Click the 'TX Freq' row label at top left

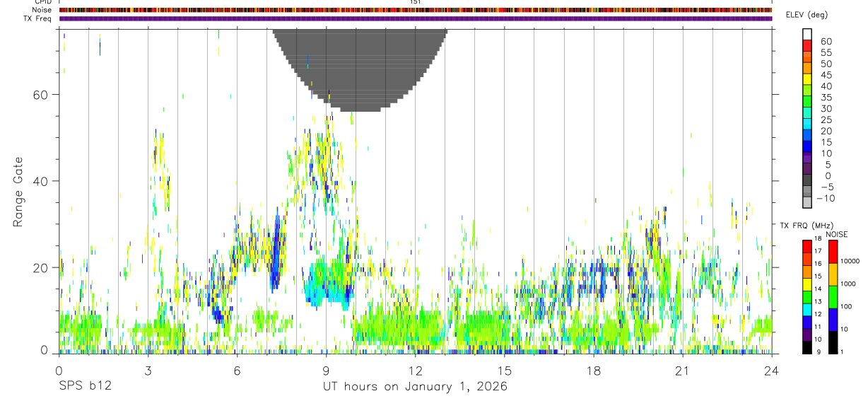(x=38, y=18)
